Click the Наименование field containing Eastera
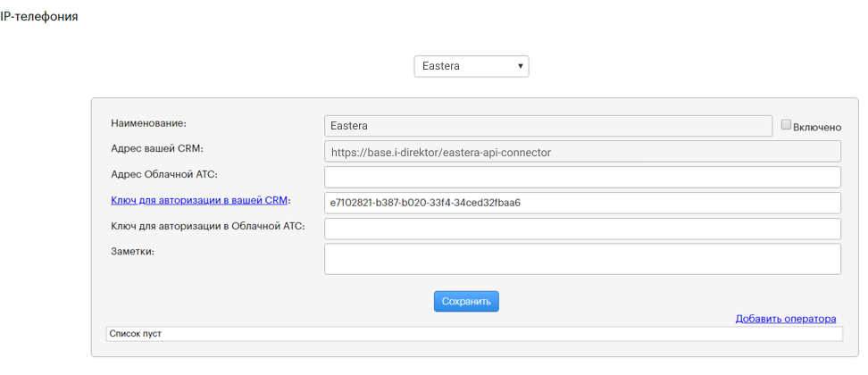The width and height of the screenshot is (868, 375). pos(547,126)
